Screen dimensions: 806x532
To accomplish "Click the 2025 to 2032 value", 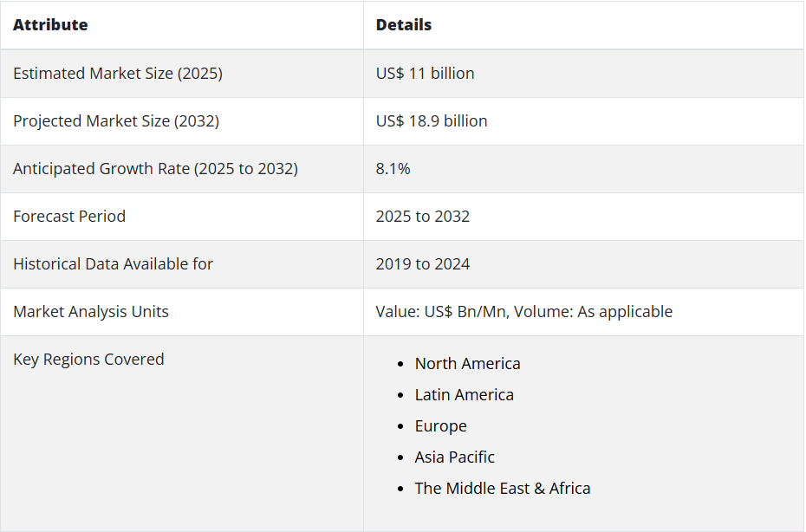I will pyautogui.click(x=423, y=217).
